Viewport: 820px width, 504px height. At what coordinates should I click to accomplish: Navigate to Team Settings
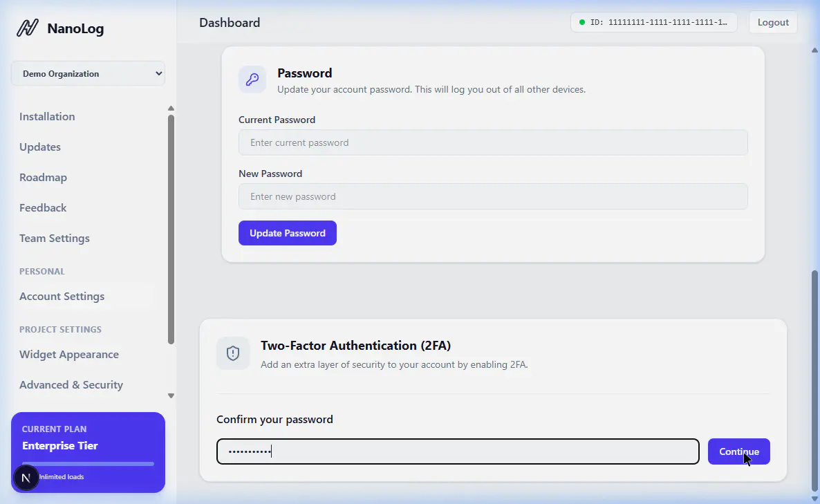pos(55,239)
